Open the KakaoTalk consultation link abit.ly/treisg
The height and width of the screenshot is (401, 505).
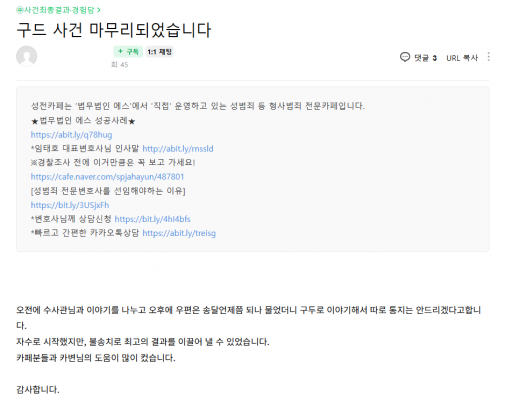pyautogui.click(x=179, y=233)
